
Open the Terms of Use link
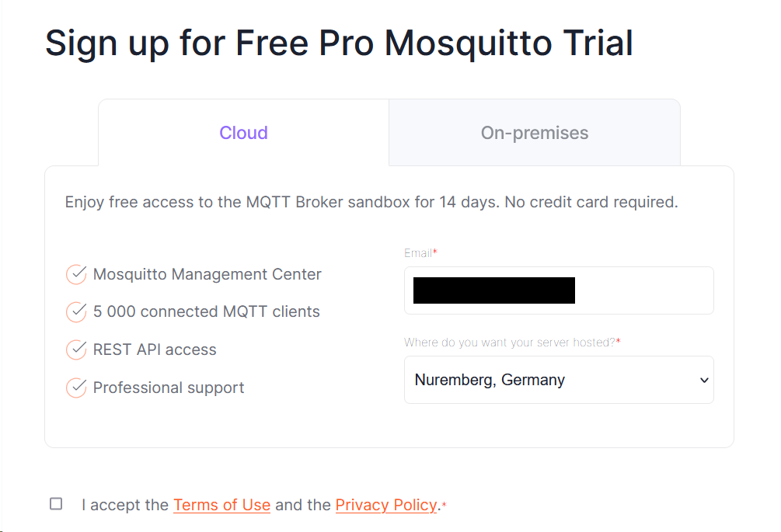point(222,505)
